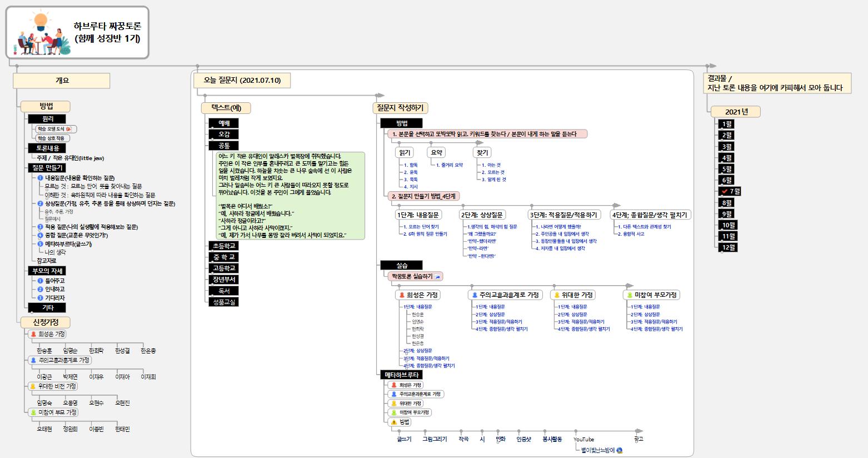Click the yellow person icon of 위대한 비전 가정

coord(33,386)
